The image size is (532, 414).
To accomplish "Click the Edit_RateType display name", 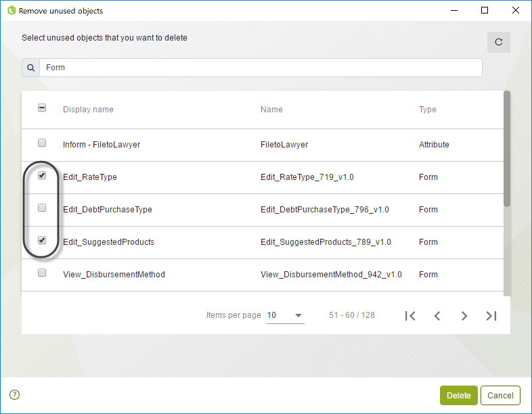I will click(x=90, y=177).
